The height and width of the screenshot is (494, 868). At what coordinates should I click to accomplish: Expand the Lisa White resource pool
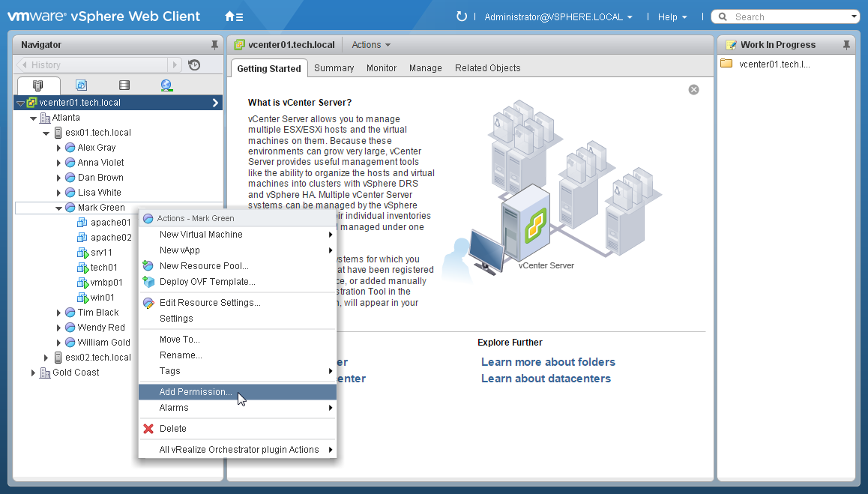point(58,193)
